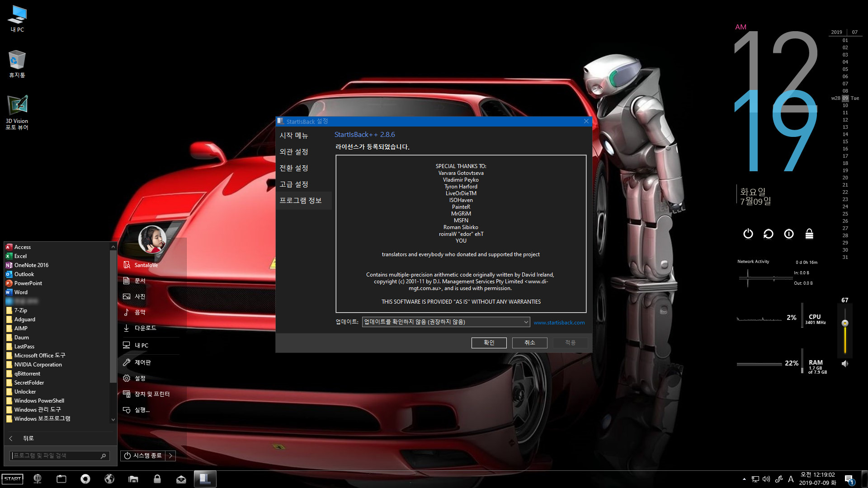
Task: Open the globe browser taskbar icon
Action: [x=109, y=479]
